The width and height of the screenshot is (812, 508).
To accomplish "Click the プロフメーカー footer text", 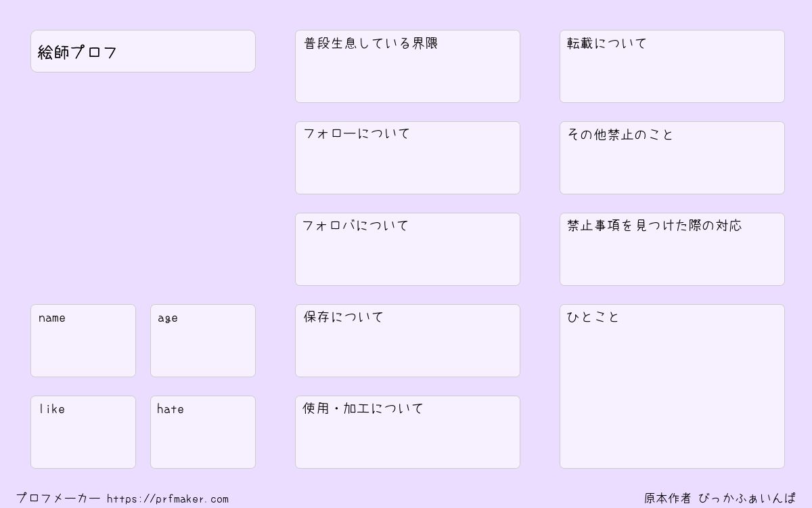I will click(58, 499).
